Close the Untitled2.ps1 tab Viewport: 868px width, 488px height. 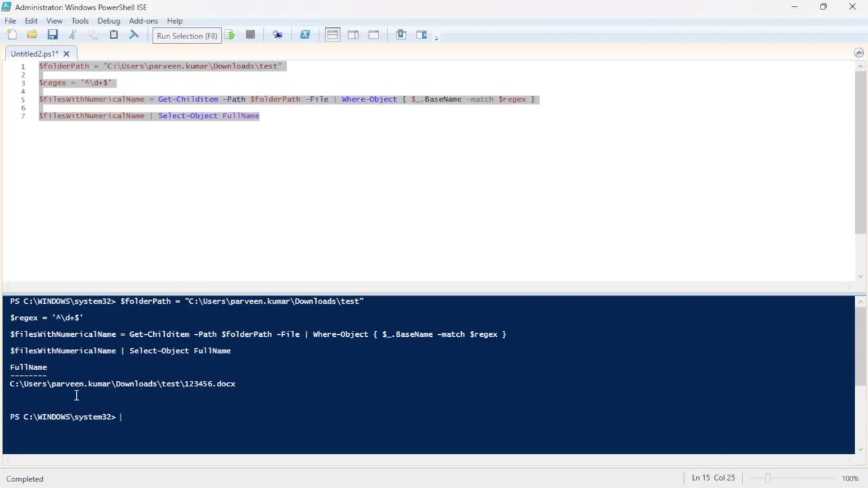tap(66, 54)
